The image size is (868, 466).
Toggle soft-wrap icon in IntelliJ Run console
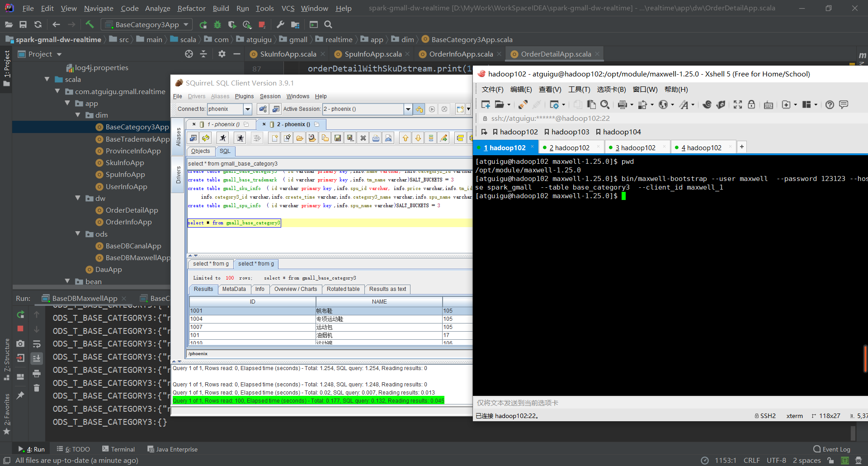37,343
